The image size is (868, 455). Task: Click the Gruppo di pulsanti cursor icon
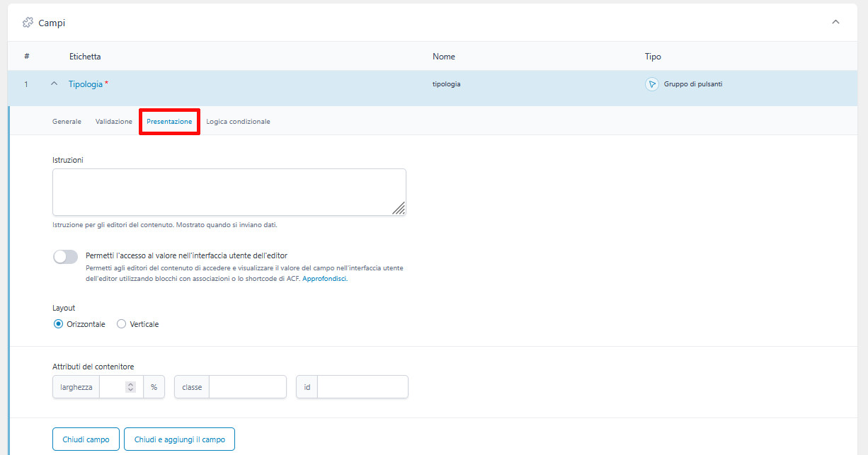(x=652, y=84)
